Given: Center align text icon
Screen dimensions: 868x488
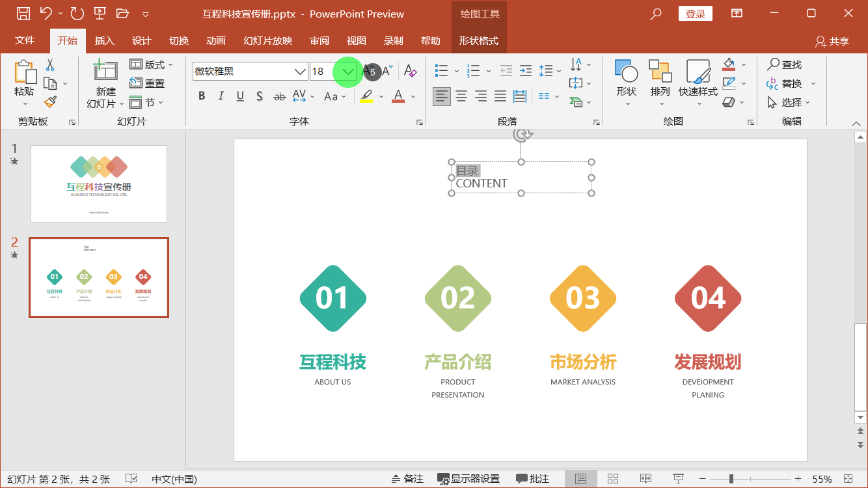Looking at the screenshot, I should click(x=461, y=96).
